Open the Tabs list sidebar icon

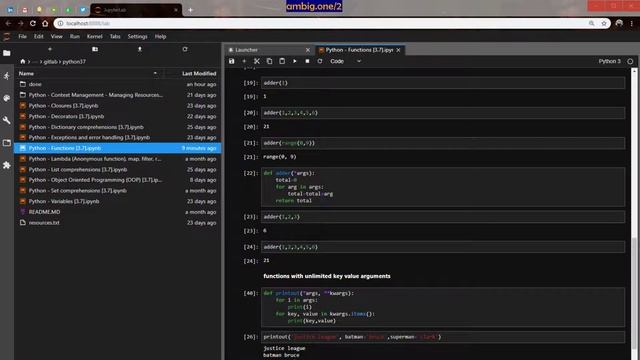[7, 143]
